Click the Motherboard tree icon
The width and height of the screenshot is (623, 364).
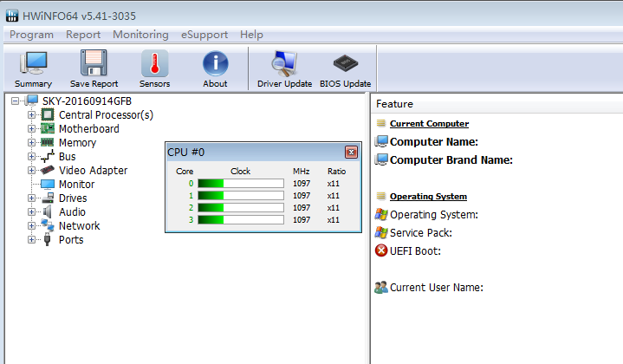pyautogui.click(x=48, y=129)
